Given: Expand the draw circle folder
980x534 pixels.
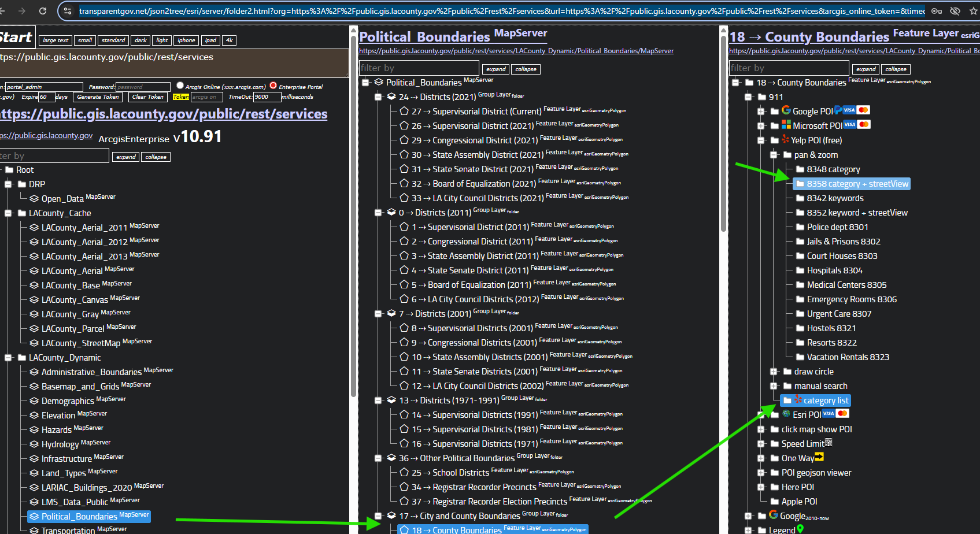Looking at the screenshot, I should 774,372.
